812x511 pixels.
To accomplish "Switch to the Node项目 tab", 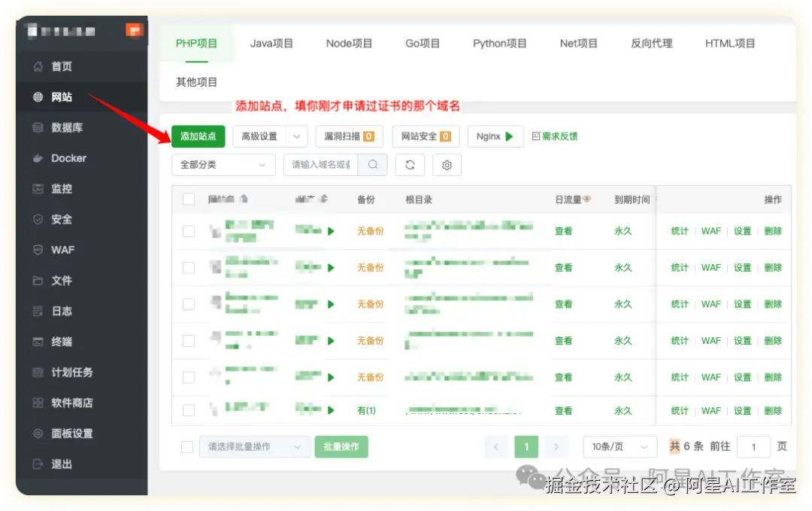I will pyautogui.click(x=350, y=44).
